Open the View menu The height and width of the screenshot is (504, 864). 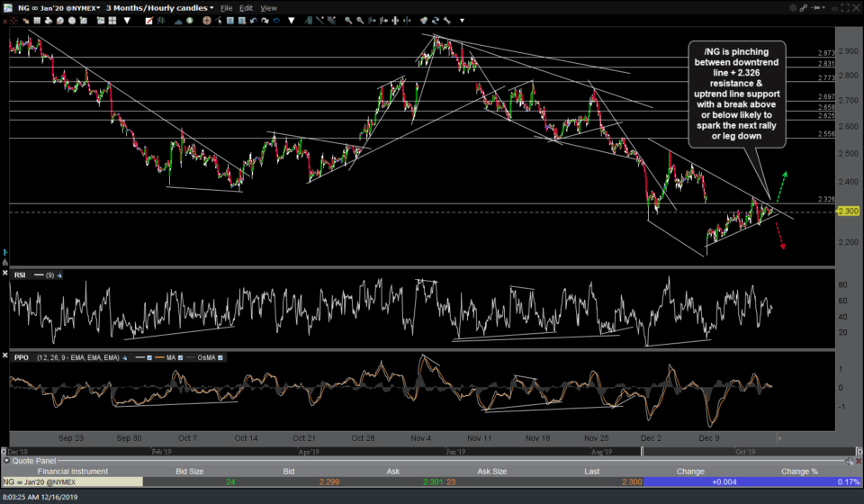tap(268, 7)
